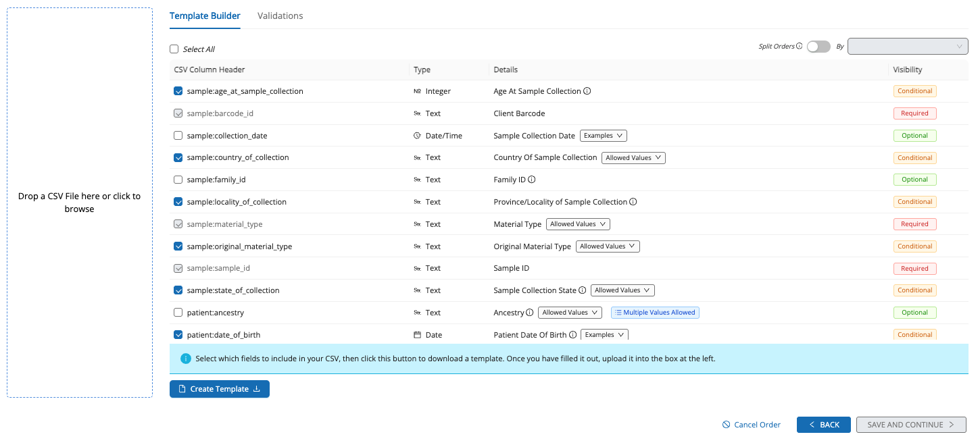Click info icon next to Split Orders
The width and height of the screenshot is (980, 445).
coord(799,47)
